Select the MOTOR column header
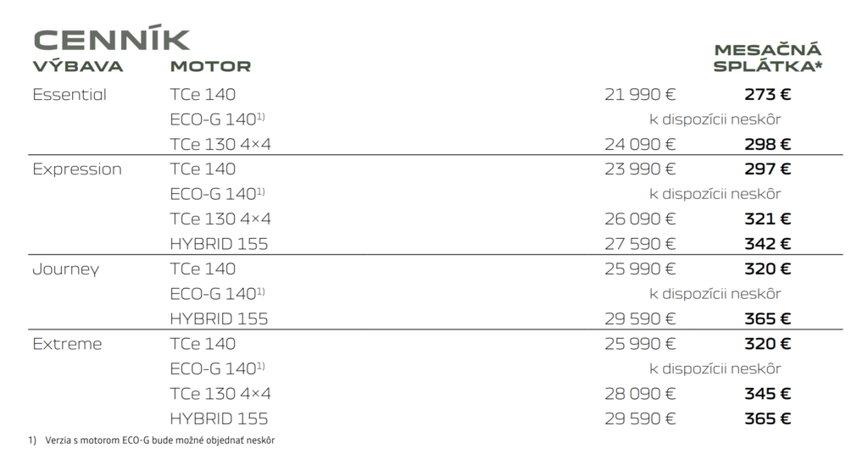 210,66
